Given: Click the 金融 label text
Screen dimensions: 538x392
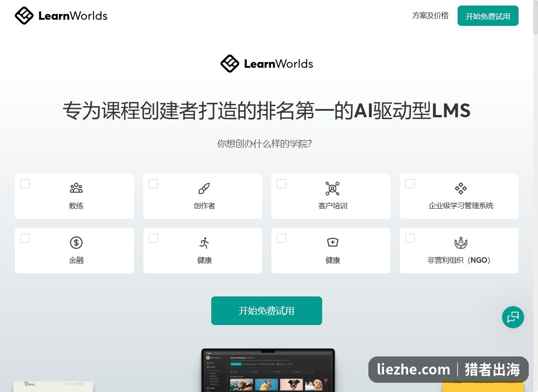Looking at the screenshot, I should click(x=76, y=260).
